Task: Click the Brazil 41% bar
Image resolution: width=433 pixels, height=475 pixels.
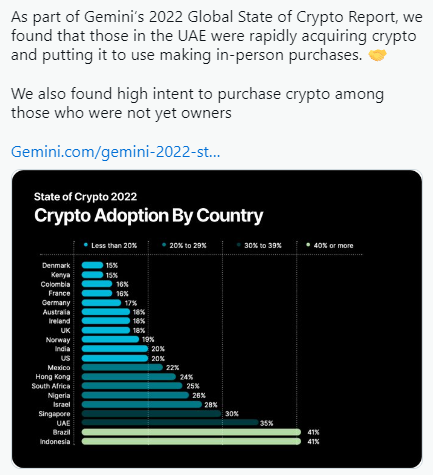Action: click(191, 432)
